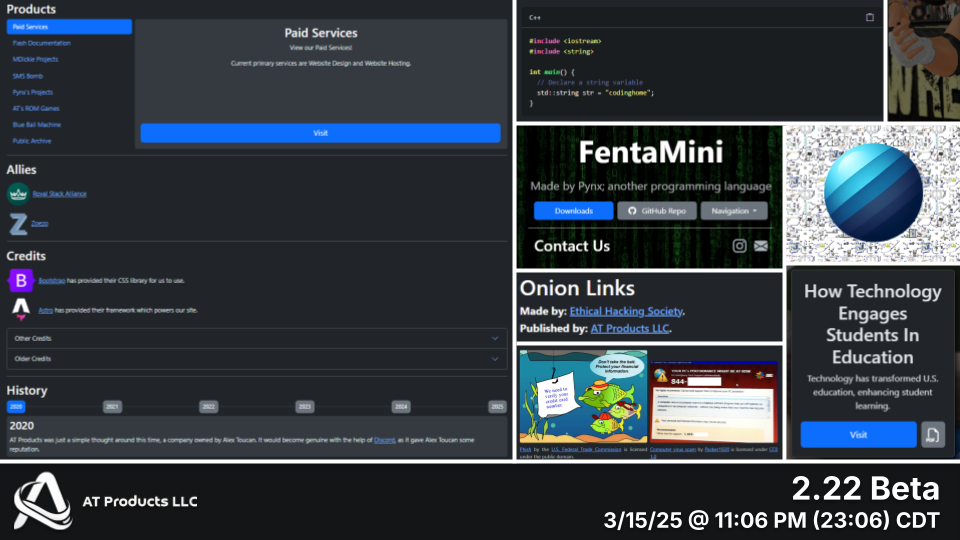Select the 2025 history marker
This screenshot has height=540, width=960.
(497, 407)
